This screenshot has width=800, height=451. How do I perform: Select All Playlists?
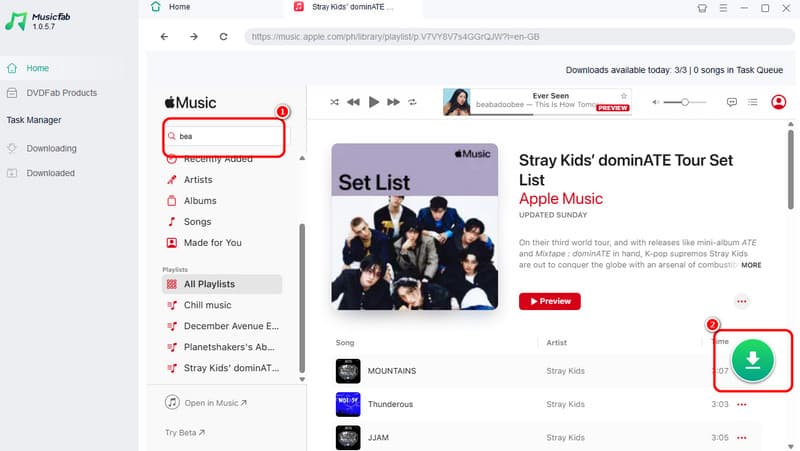point(222,284)
